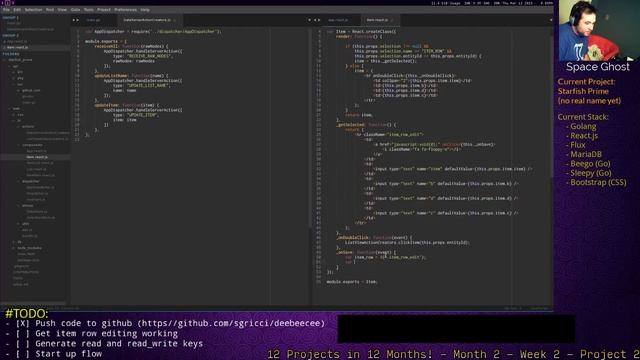Switch to the index.go tab in left pane
This screenshot has height=360, width=640.
pos(93,20)
